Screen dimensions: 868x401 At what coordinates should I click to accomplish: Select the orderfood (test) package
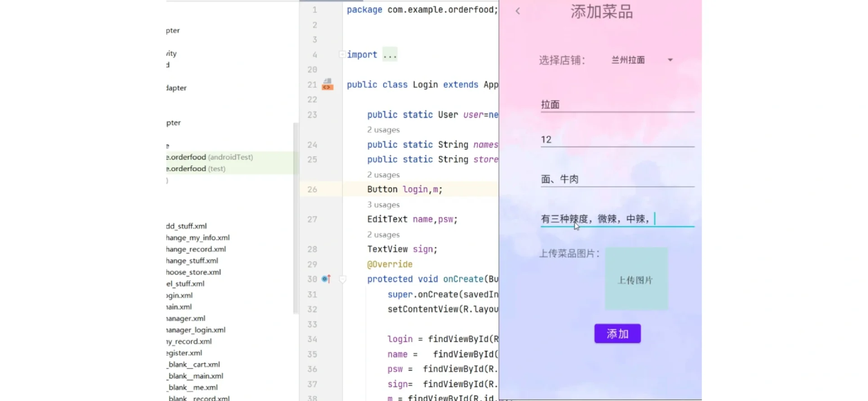196,168
